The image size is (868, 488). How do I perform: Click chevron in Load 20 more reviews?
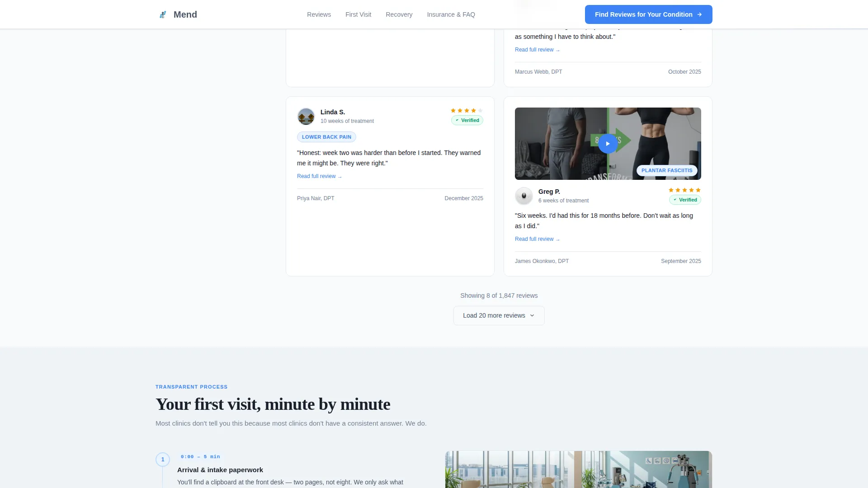(532, 315)
